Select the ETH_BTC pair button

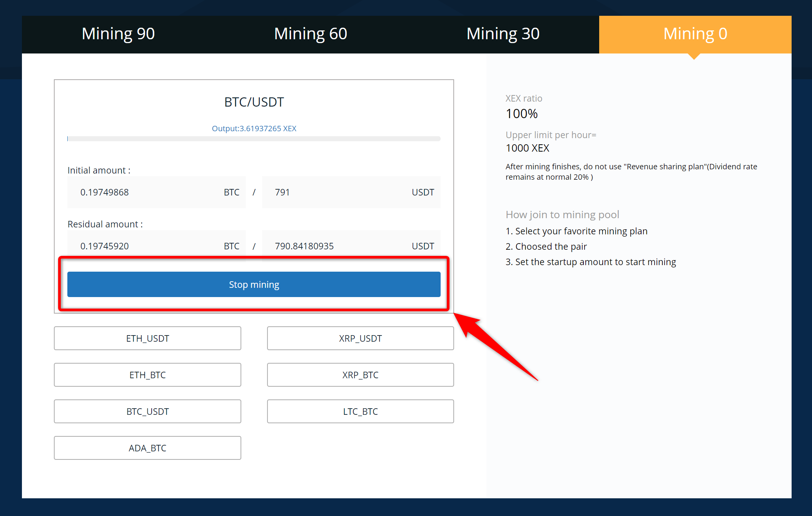[x=147, y=375]
